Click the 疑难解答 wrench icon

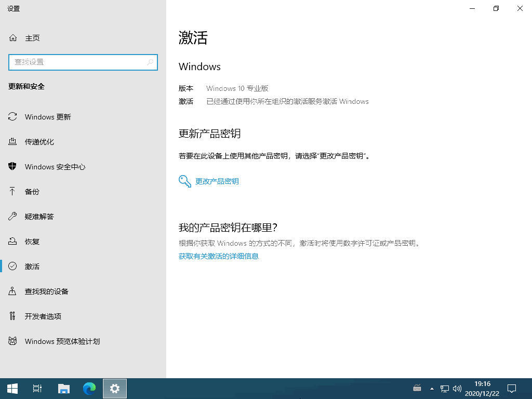click(x=12, y=217)
